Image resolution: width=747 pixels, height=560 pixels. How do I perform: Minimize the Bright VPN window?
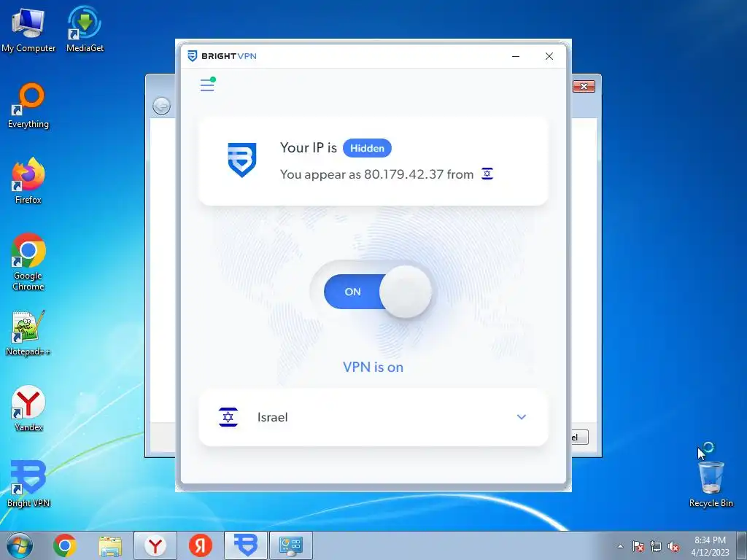pos(516,56)
